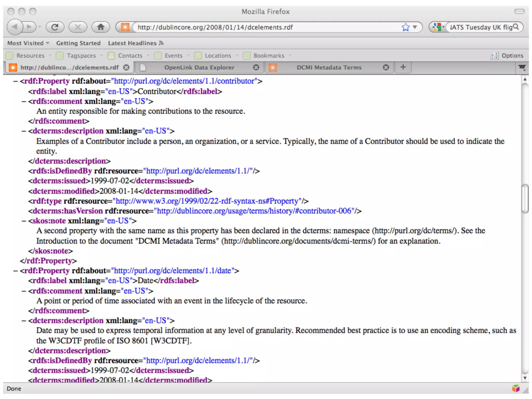Open the Most Visited dropdown

28,43
